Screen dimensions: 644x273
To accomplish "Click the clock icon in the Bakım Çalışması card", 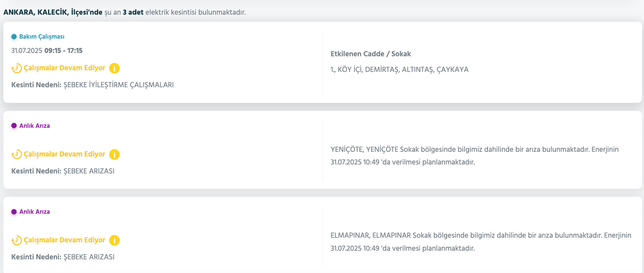I will pos(17,68).
